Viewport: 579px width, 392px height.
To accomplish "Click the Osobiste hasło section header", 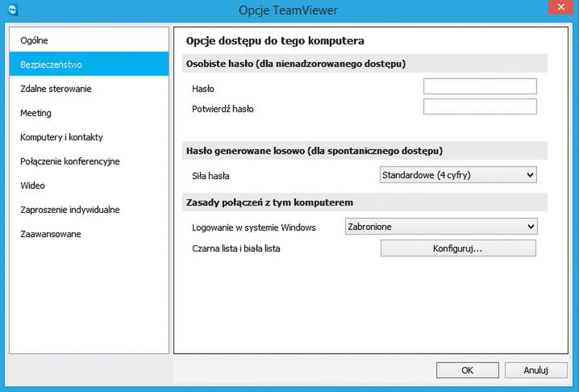I will coord(364,64).
